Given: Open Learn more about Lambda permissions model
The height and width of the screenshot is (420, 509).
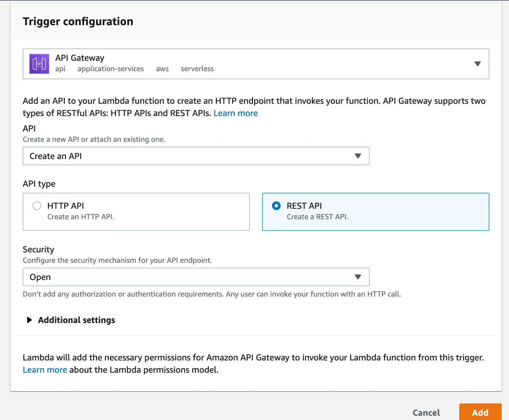Looking at the screenshot, I should (x=45, y=370).
